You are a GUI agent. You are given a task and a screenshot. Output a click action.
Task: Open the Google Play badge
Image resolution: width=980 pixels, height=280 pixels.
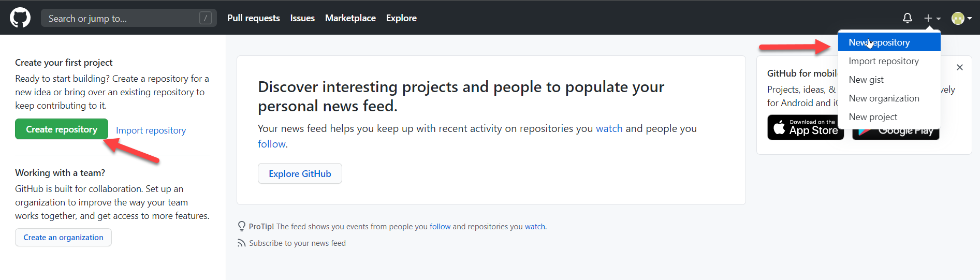coord(896,134)
